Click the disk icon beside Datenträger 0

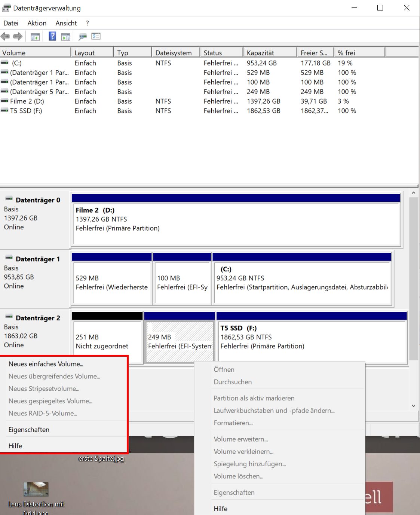pyautogui.click(x=9, y=199)
